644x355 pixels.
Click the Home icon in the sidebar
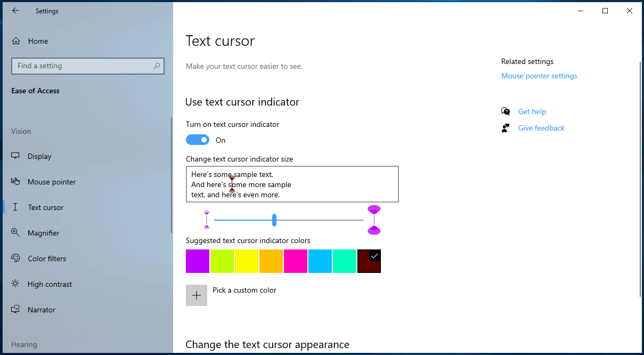tap(17, 41)
